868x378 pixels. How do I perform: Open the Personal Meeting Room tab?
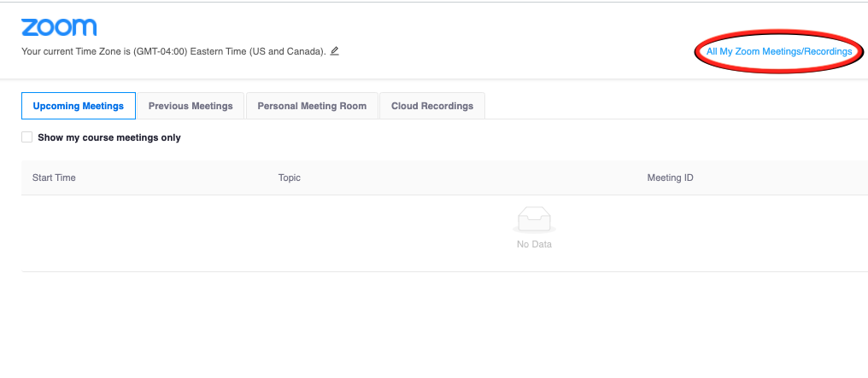coord(312,106)
